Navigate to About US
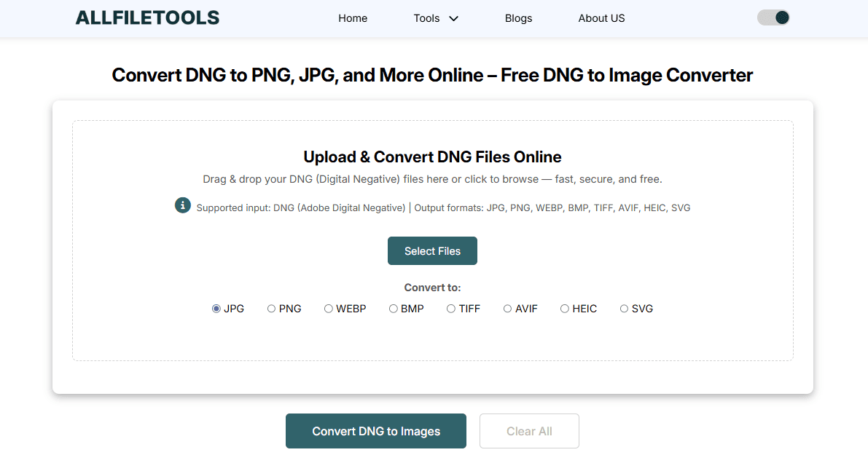 [x=601, y=18]
